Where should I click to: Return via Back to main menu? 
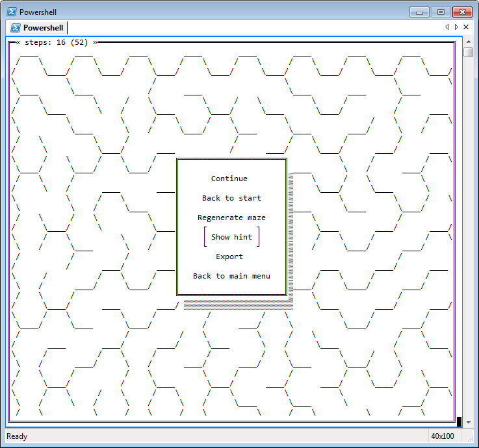pos(231,276)
